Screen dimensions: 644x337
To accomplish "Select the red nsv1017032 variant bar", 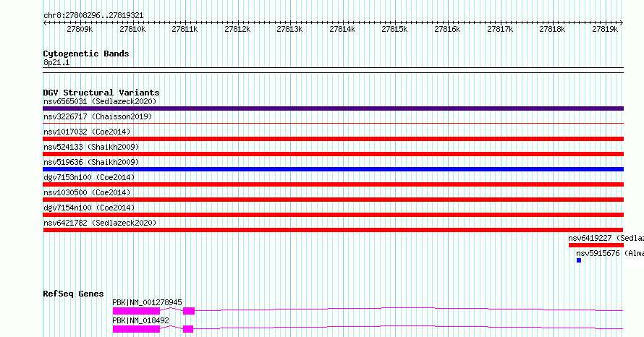I will 333,139.
